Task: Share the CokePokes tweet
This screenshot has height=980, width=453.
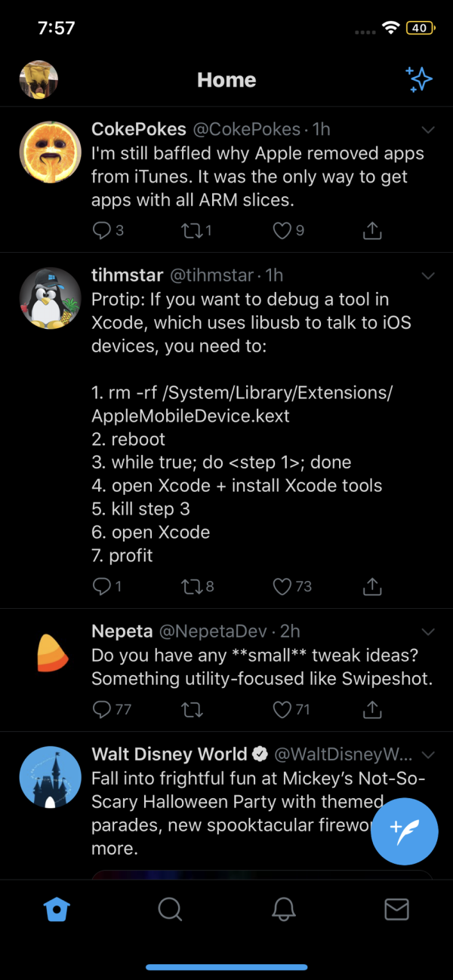Action: click(371, 230)
